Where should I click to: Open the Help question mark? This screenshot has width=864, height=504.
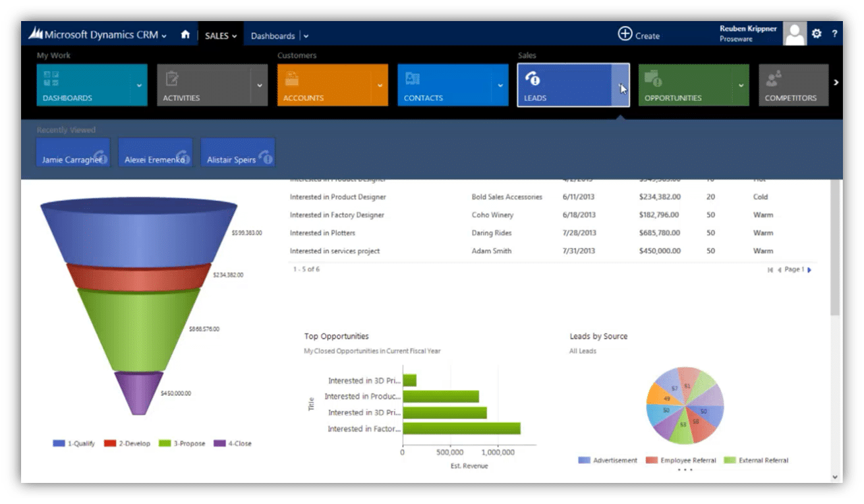[x=834, y=34]
